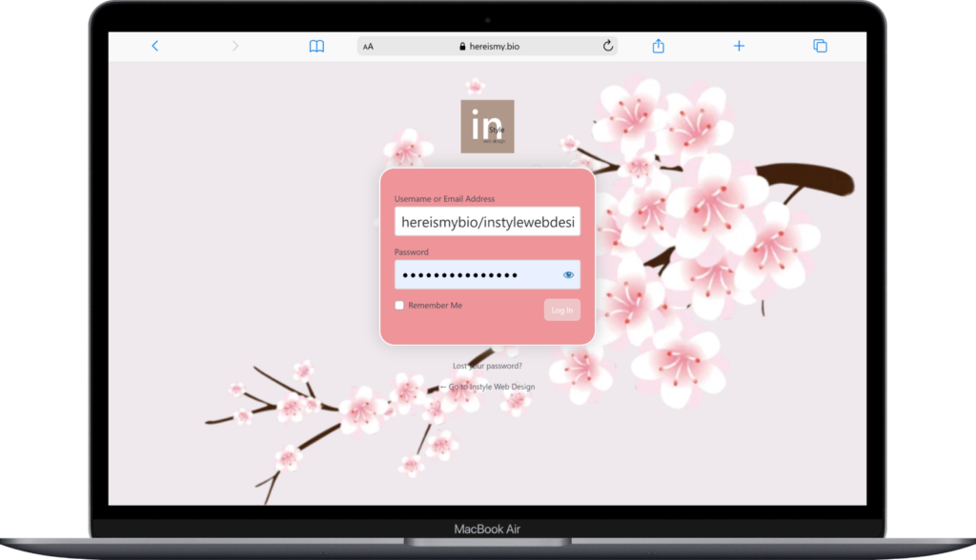976x560 pixels.
Task: Open the bookmarks book icon
Action: [x=316, y=46]
